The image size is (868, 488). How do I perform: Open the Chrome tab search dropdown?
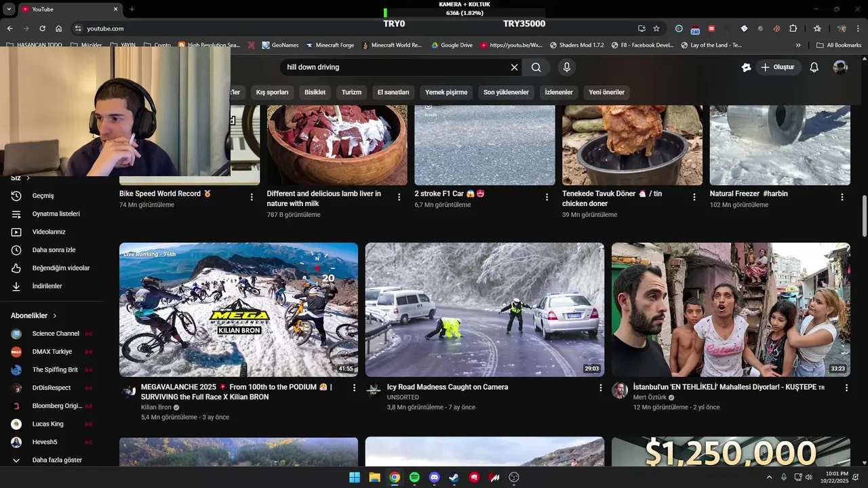pyautogui.click(x=9, y=9)
